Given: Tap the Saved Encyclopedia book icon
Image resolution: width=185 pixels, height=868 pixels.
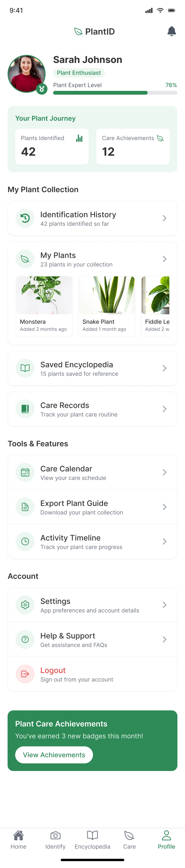Looking at the screenshot, I should click(x=25, y=368).
